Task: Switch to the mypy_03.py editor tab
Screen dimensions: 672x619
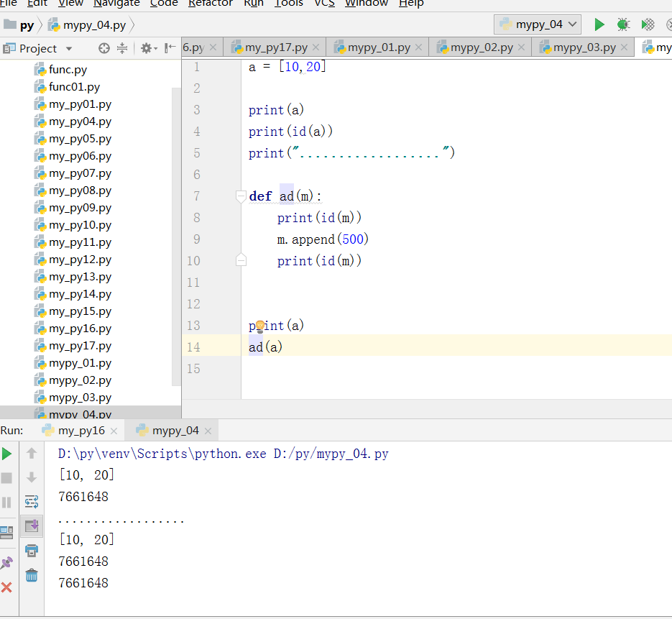Action: click(x=584, y=47)
